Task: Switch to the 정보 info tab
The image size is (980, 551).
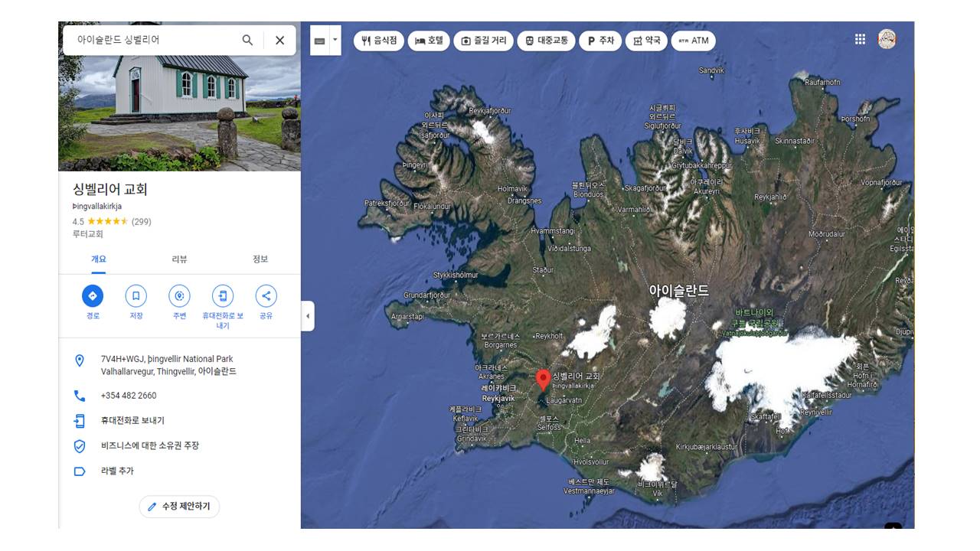Action: pyautogui.click(x=260, y=259)
